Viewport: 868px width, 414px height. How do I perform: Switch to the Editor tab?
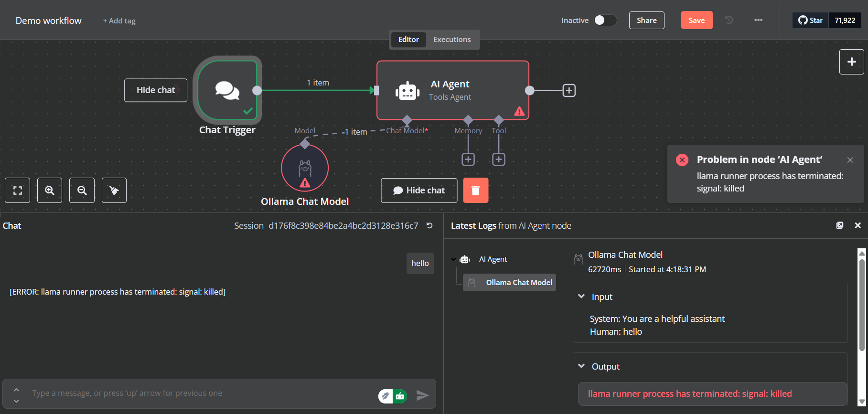coord(408,40)
